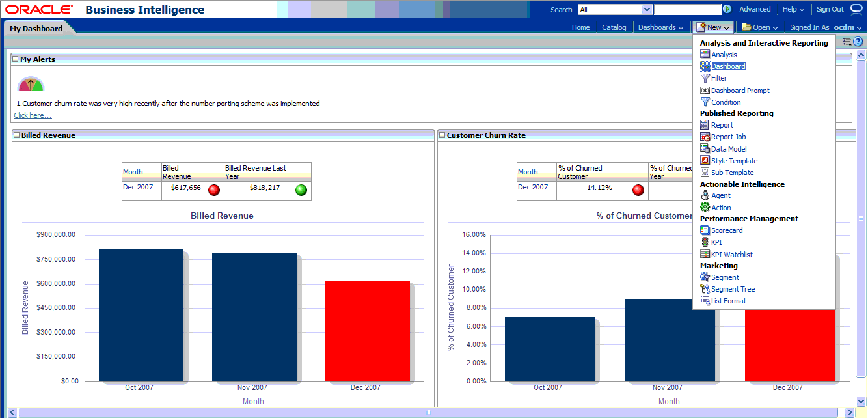Click the KPI traffic light icon
The image size is (868, 418).
pyautogui.click(x=705, y=242)
